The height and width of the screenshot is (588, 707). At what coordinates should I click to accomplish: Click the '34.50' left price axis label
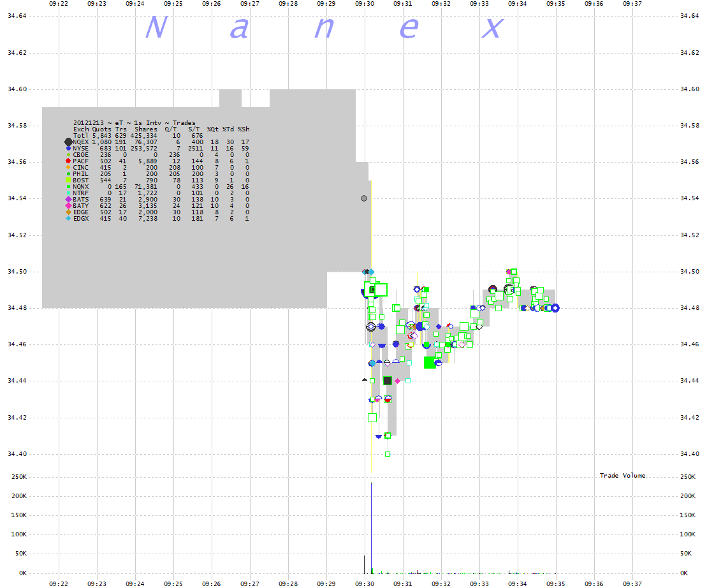pyautogui.click(x=17, y=272)
